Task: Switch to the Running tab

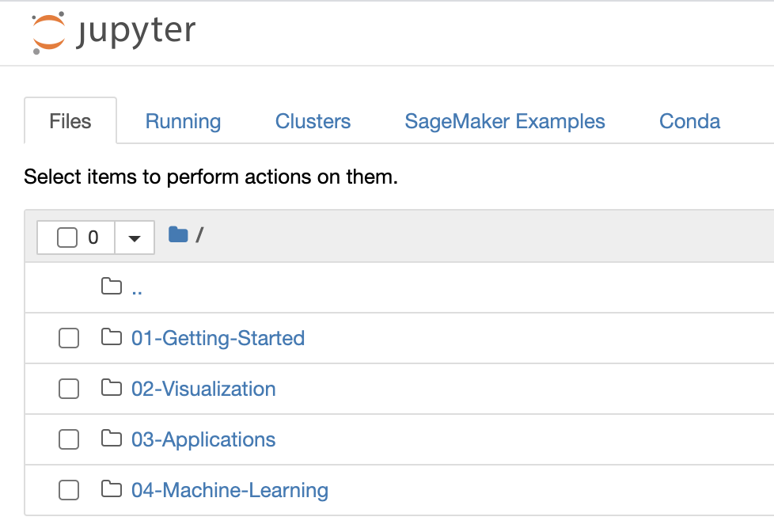Action: (183, 120)
